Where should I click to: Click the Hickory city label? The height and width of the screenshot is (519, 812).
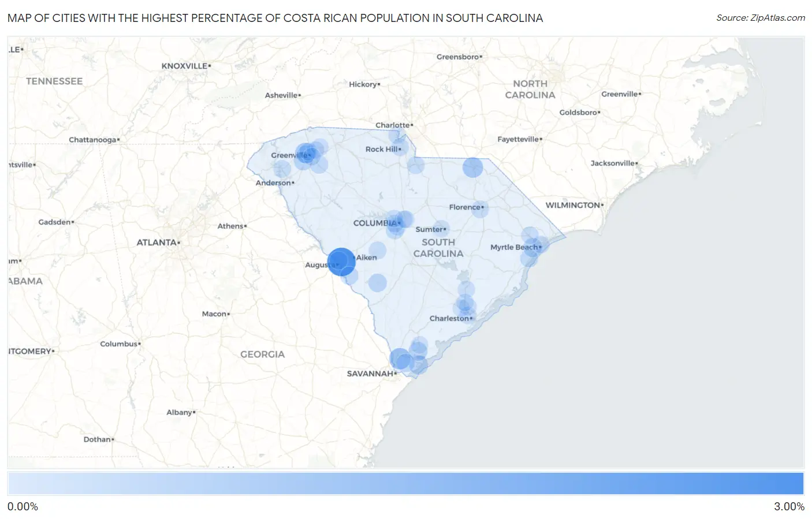pos(363,84)
